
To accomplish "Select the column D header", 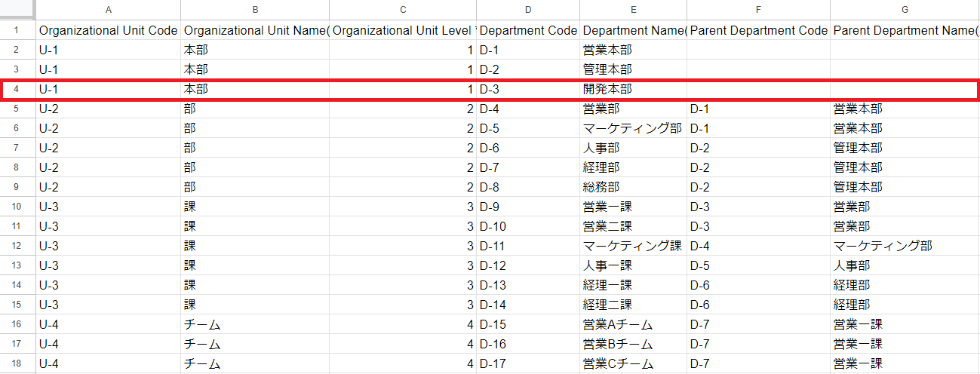I will tap(528, 10).
